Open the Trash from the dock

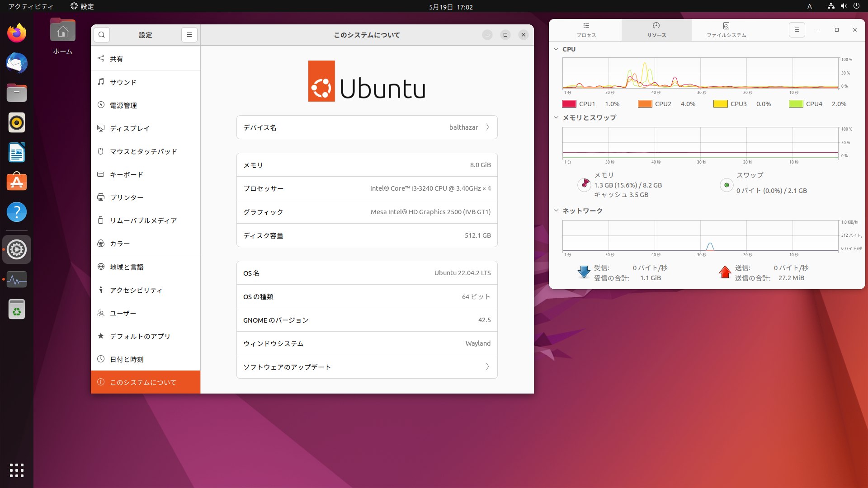(x=17, y=310)
